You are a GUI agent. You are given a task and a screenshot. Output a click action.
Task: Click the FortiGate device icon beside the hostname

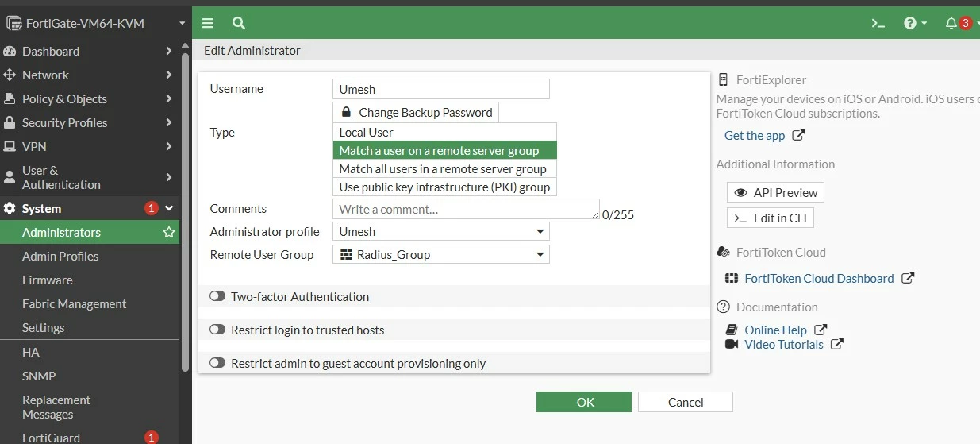(x=13, y=23)
